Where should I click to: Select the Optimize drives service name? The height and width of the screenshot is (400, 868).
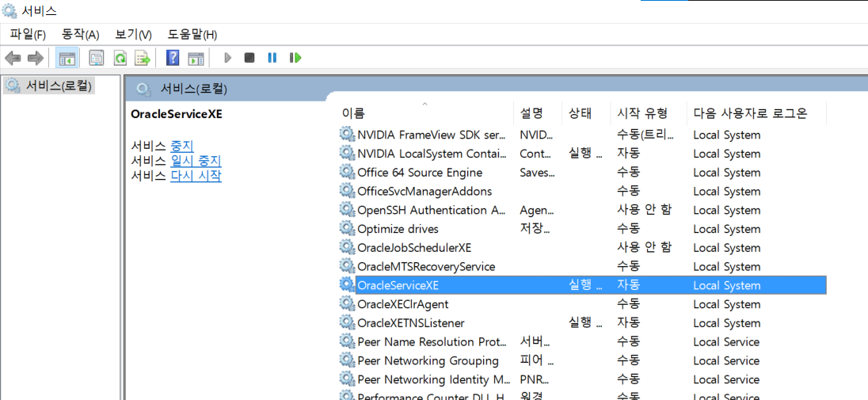click(398, 229)
